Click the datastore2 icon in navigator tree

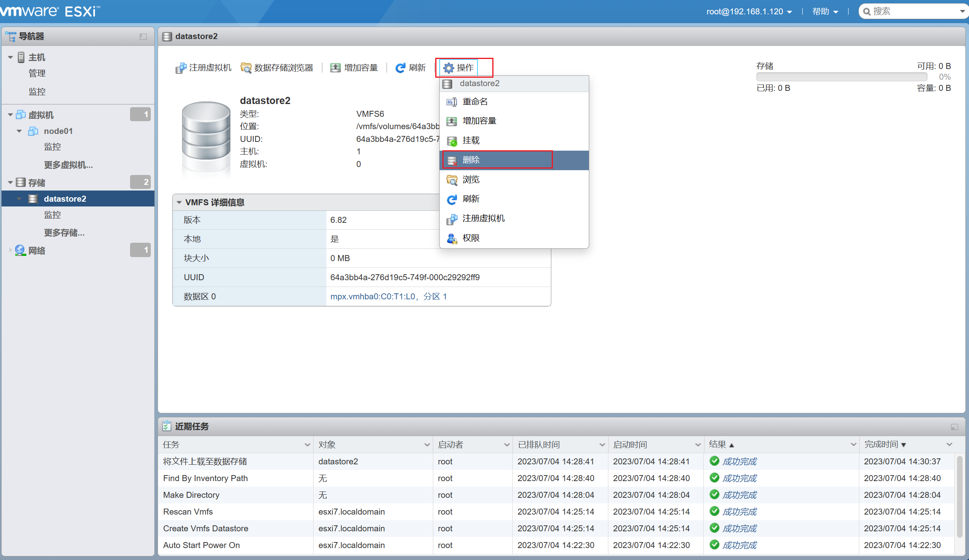(x=34, y=199)
